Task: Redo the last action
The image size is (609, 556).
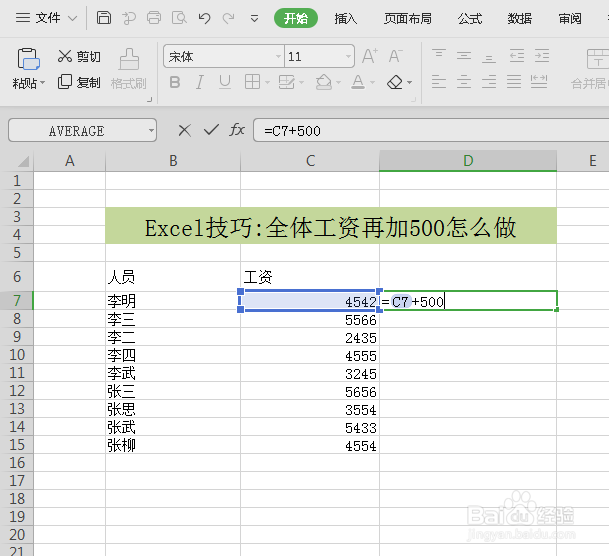Action: click(x=228, y=18)
